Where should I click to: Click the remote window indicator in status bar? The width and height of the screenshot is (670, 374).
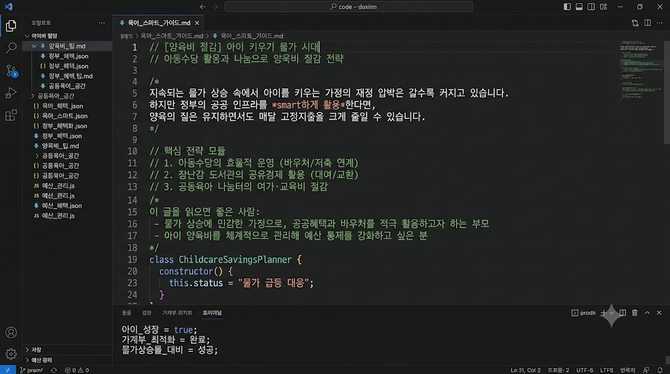(8, 370)
